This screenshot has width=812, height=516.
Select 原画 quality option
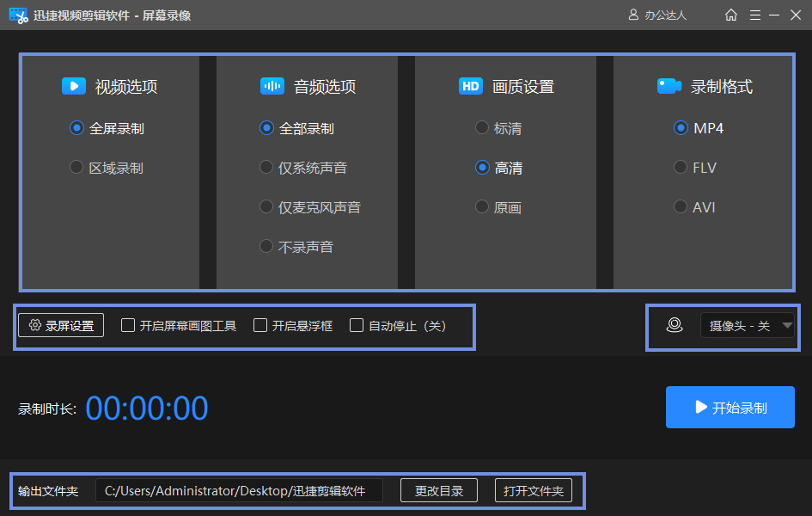(482, 206)
